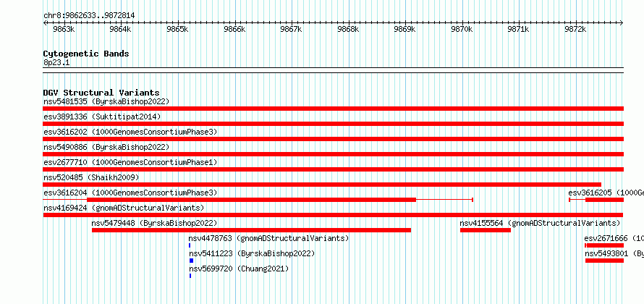The height and width of the screenshot is (304, 644).
Task: Click the 9868k ruler label
Action: click(x=348, y=29)
